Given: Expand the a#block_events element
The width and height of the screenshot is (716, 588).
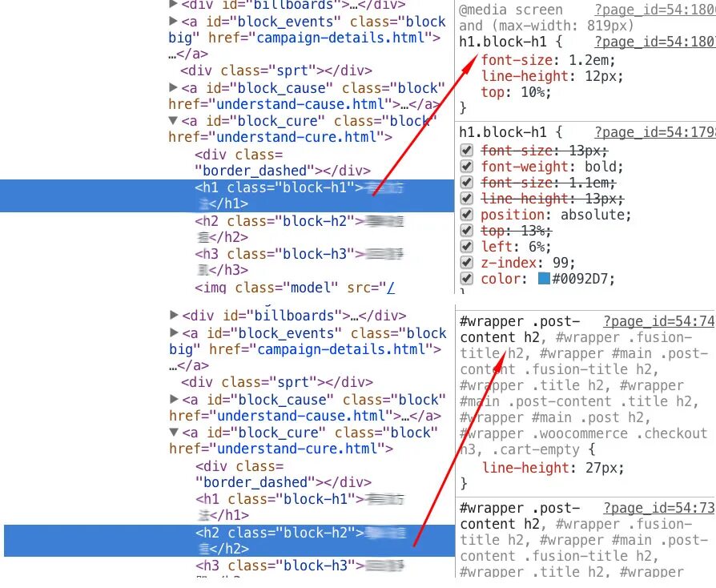Looking at the screenshot, I should coord(174,22).
